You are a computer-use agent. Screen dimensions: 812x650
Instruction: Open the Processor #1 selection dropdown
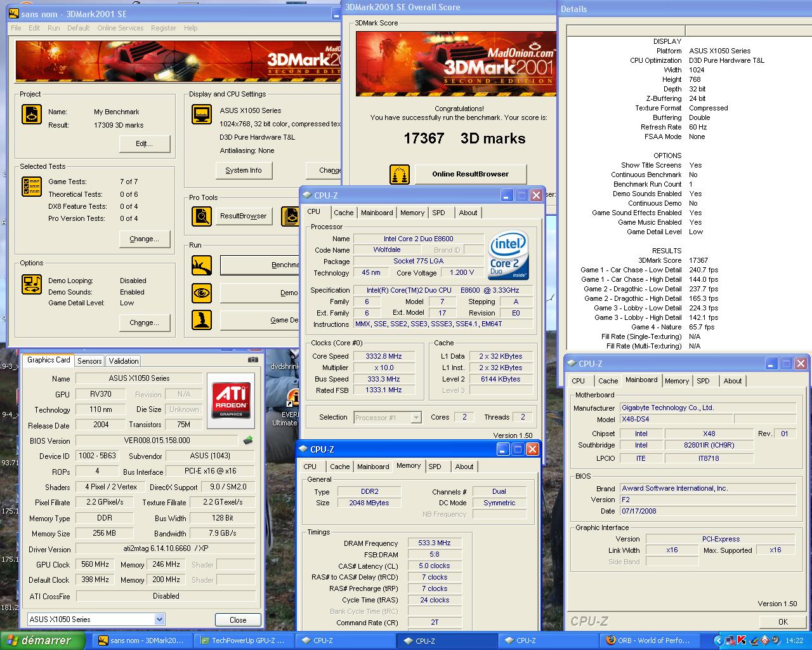[416, 417]
